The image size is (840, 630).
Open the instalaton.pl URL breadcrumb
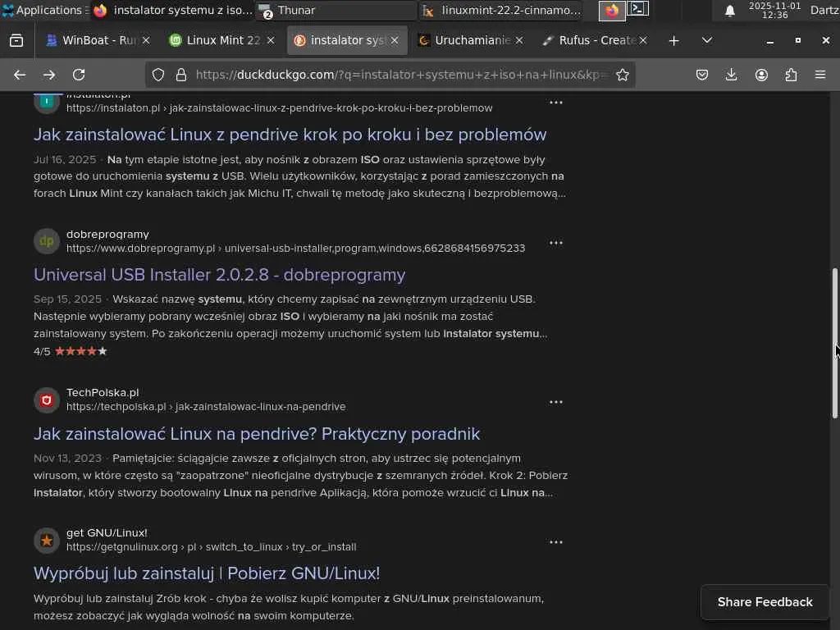click(279, 108)
